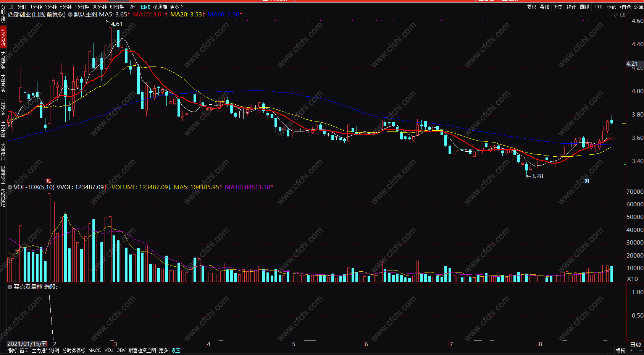Add stock via +自选 button

click(625, 7)
